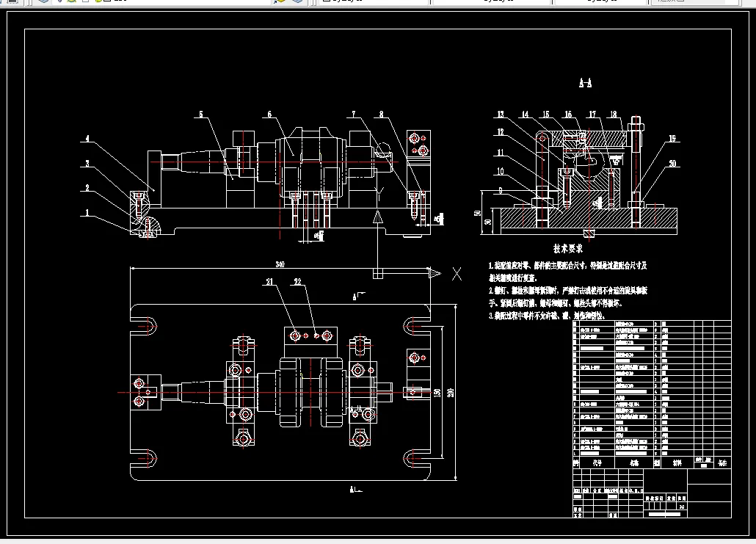Pick the UCS origin square marker
This screenshot has height=544, width=756.
(x=378, y=273)
